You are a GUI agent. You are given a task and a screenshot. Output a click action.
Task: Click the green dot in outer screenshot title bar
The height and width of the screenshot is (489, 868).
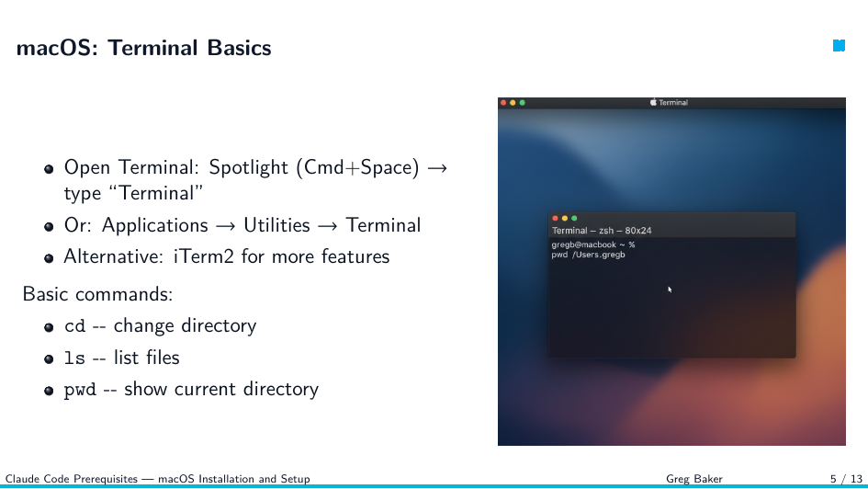click(x=522, y=102)
